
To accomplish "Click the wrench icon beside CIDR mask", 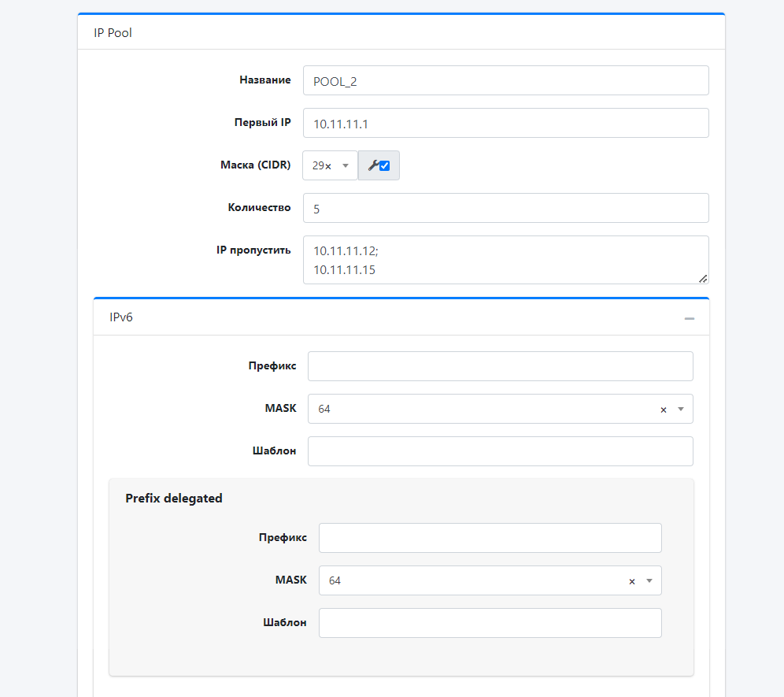I will (x=373, y=165).
